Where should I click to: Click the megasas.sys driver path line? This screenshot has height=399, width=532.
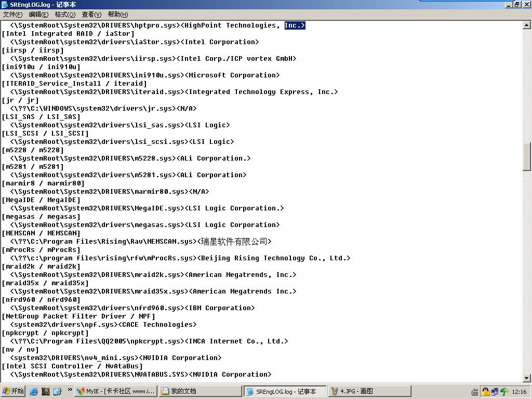[x=145, y=225]
